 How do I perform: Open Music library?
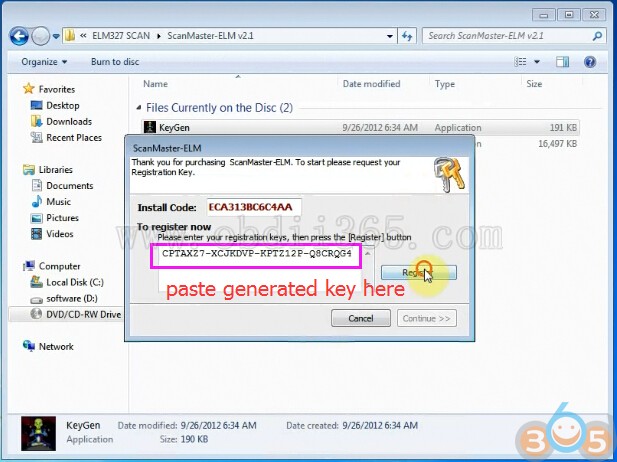click(x=58, y=202)
